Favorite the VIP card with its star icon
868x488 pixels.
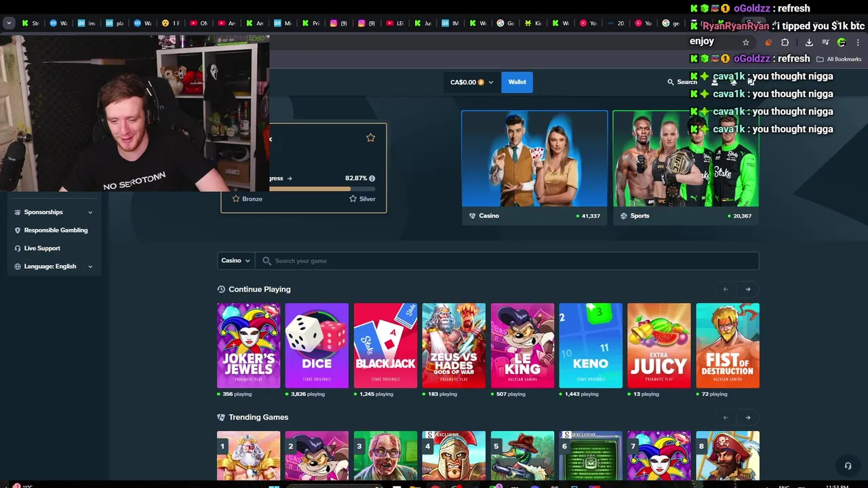[370, 138]
